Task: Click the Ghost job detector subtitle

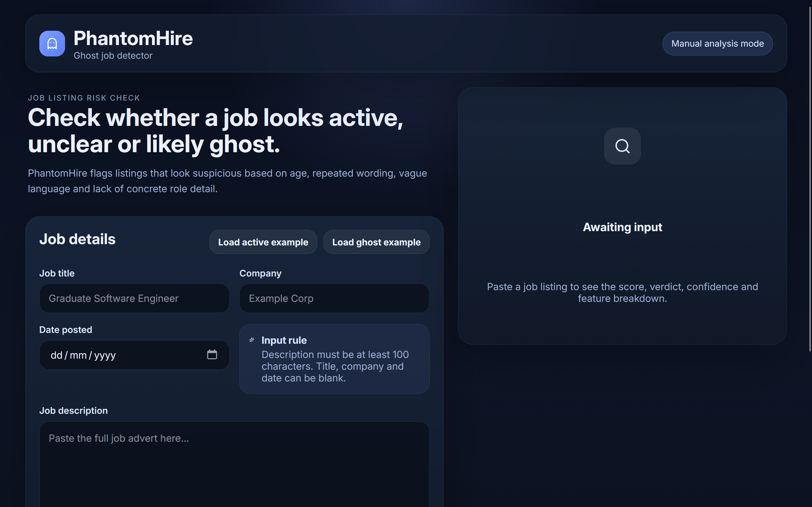Action: [113, 56]
